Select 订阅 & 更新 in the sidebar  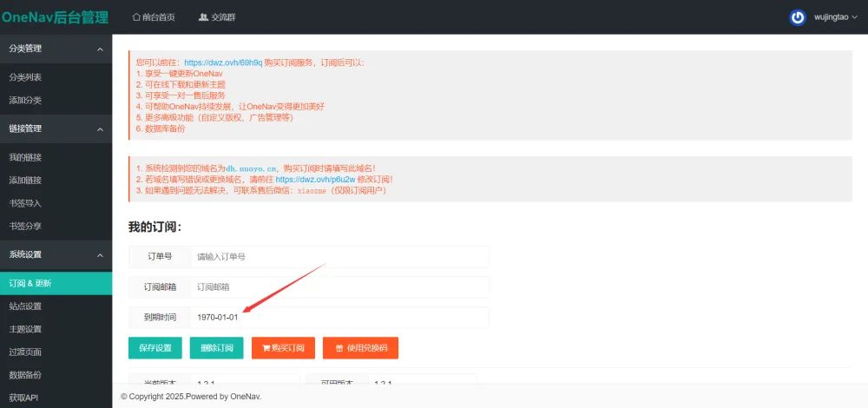(56, 284)
